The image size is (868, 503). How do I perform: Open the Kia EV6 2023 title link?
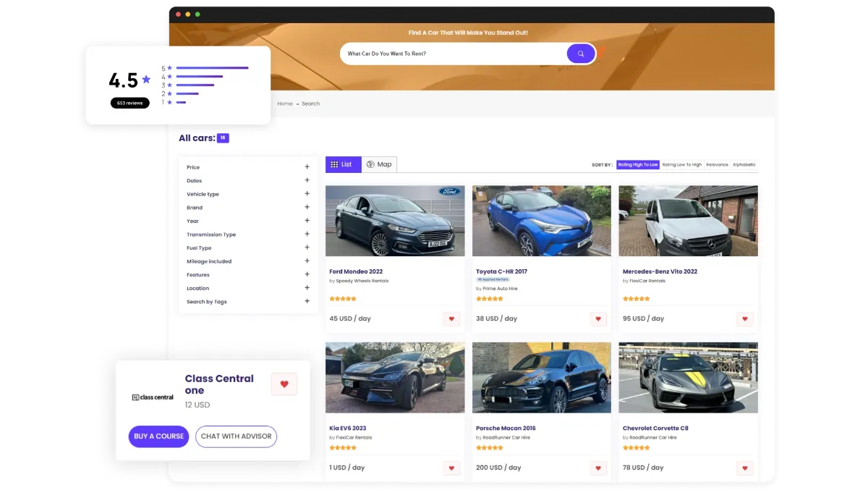[348, 428]
